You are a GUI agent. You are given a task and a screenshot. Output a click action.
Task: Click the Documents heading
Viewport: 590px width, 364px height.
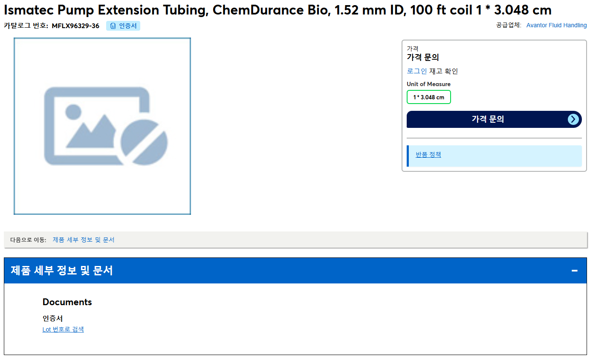click(x=67, y=302)
